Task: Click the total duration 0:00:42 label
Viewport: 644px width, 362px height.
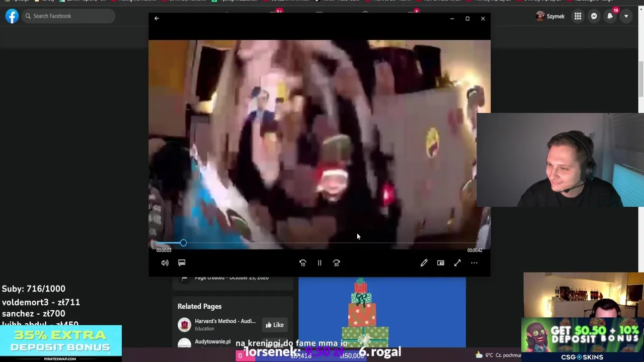Action: pos(474,250)
